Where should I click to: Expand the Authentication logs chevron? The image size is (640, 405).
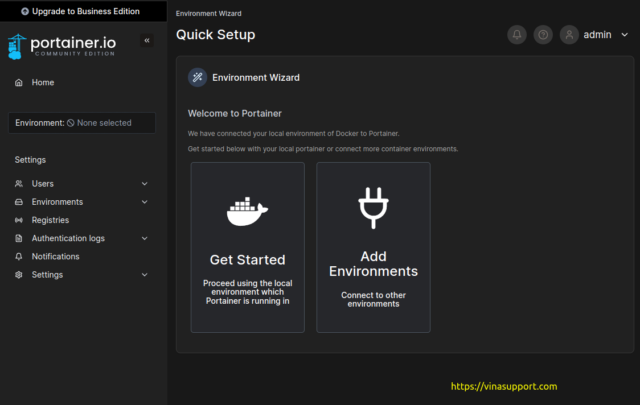[x=145, y=239]
